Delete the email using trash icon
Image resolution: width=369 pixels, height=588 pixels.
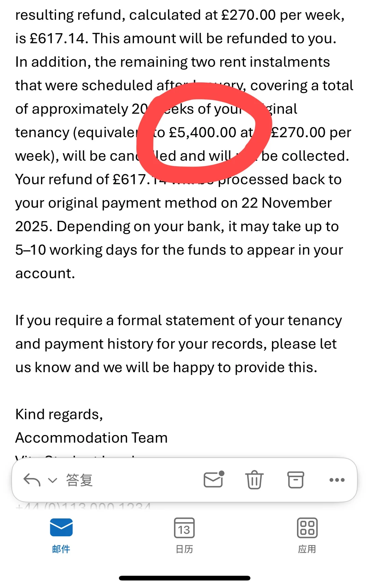click(x=254, y=480)
